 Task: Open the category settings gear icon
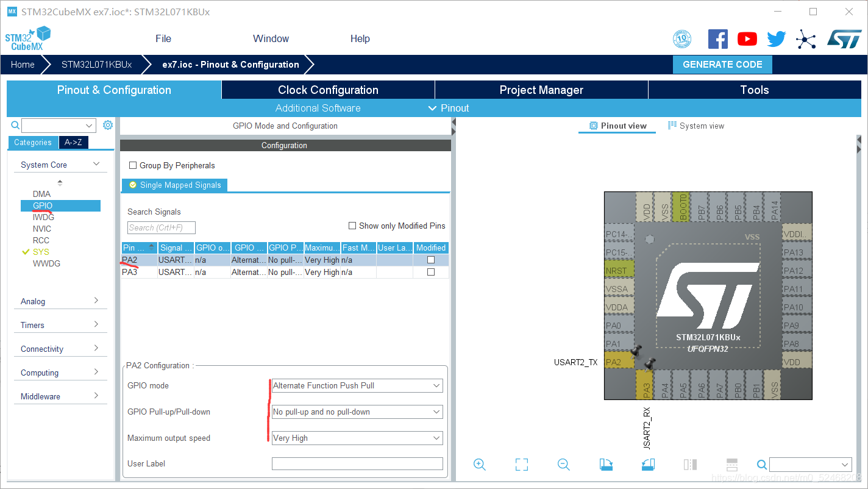pos(108,125)
